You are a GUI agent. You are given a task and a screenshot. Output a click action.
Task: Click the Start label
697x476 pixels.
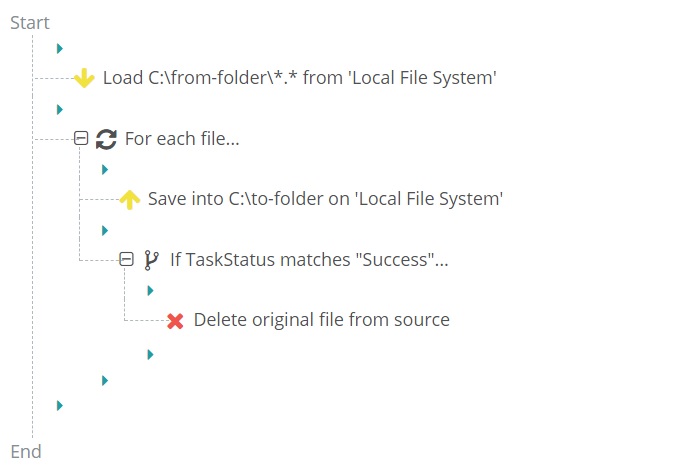click(x=30, y=23)
